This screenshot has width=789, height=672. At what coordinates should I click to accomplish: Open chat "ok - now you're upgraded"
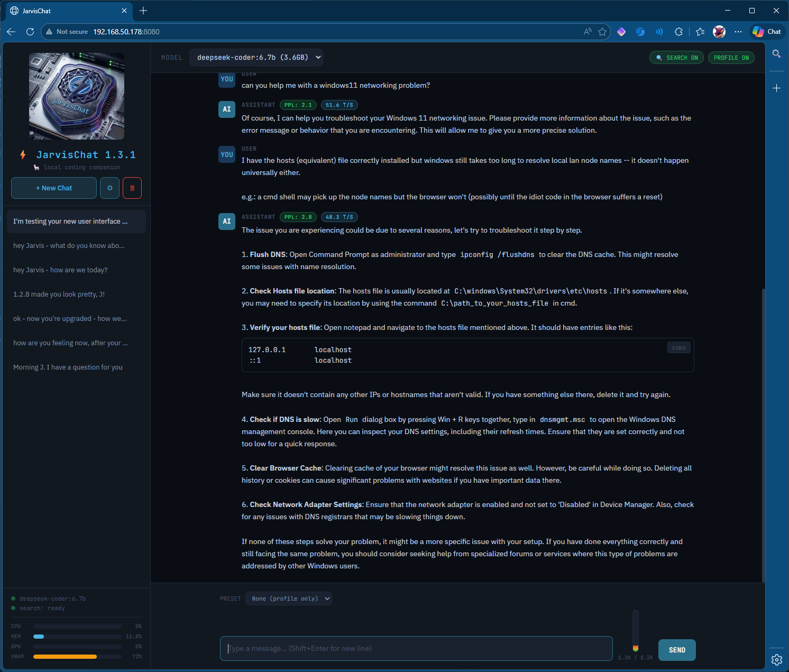coord(76,318)
